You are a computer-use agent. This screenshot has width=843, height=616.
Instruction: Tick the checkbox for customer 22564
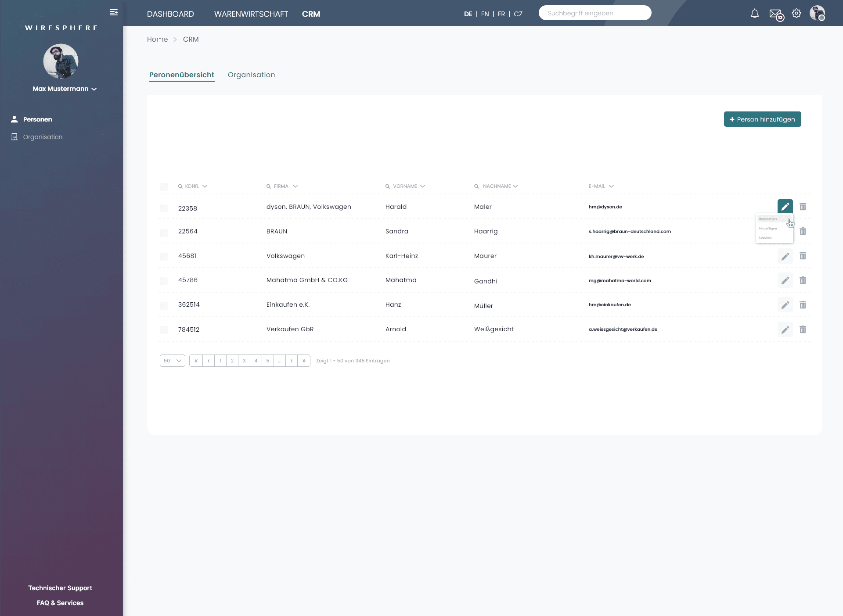tap(164, 233)
